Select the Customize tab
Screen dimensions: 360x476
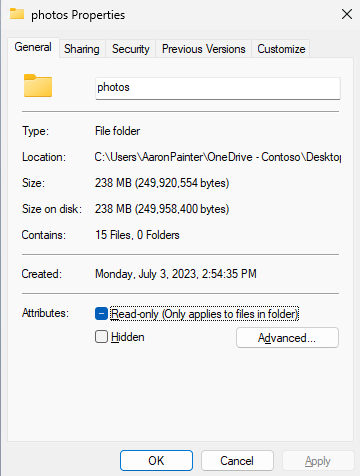tap(281, 49)
